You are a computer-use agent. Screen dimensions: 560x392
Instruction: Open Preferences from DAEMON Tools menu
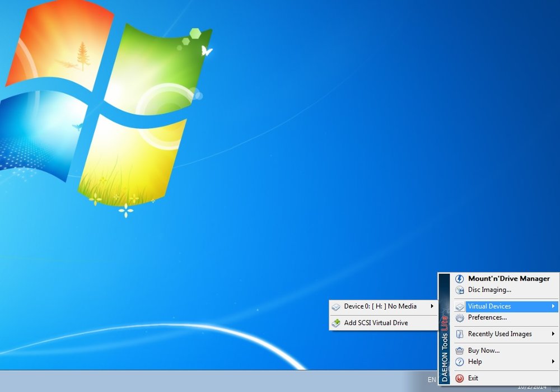tap(506, 318)
